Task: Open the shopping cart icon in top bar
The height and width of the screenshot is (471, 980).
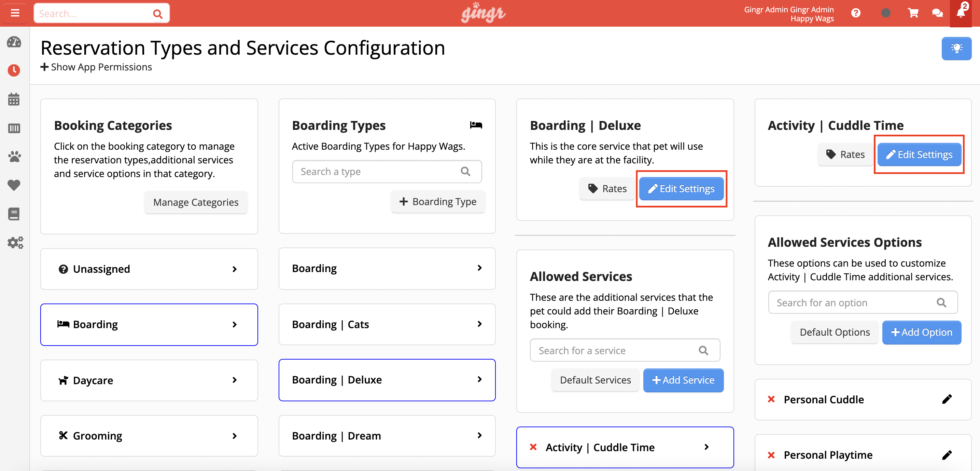Action: pyautogui.click(x=913, y=13)
